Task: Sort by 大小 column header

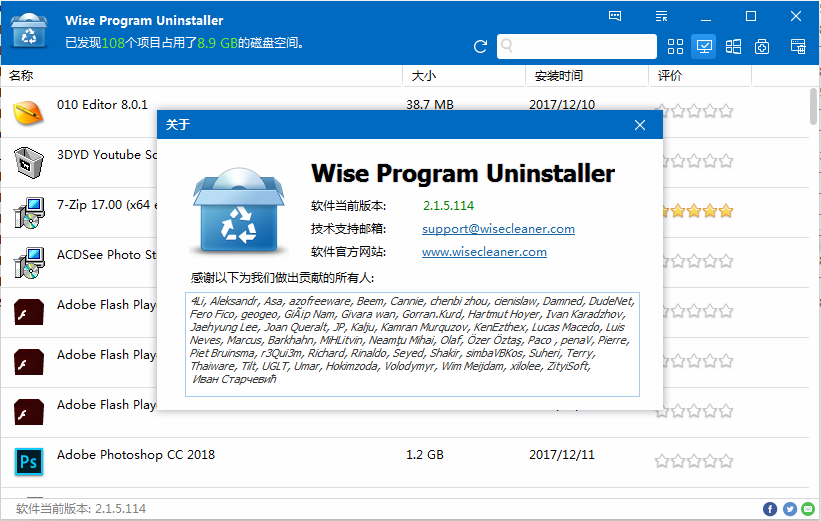Action: point(464,76)
